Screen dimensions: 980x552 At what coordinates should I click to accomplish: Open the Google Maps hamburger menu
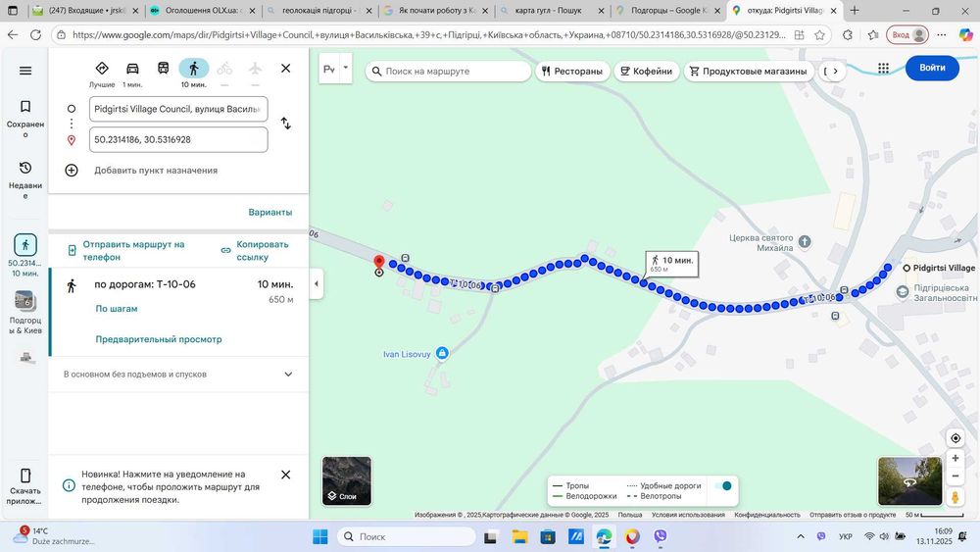(25, 71)
